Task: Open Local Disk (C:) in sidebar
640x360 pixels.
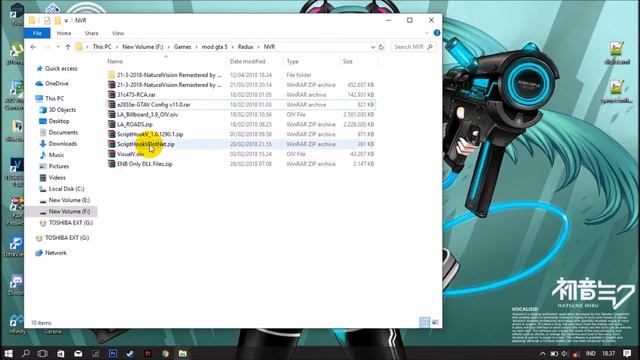Action: tap(66, 189)
